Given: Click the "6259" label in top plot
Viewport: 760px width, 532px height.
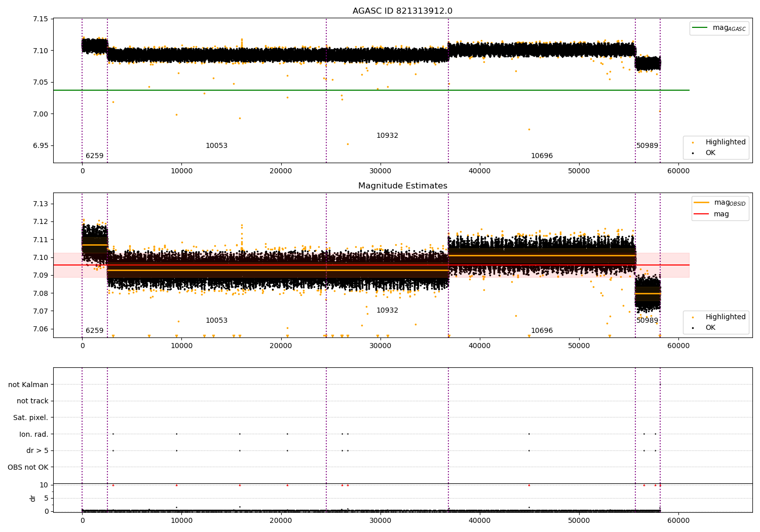Looking at the screenshot, I should [94, 156].
